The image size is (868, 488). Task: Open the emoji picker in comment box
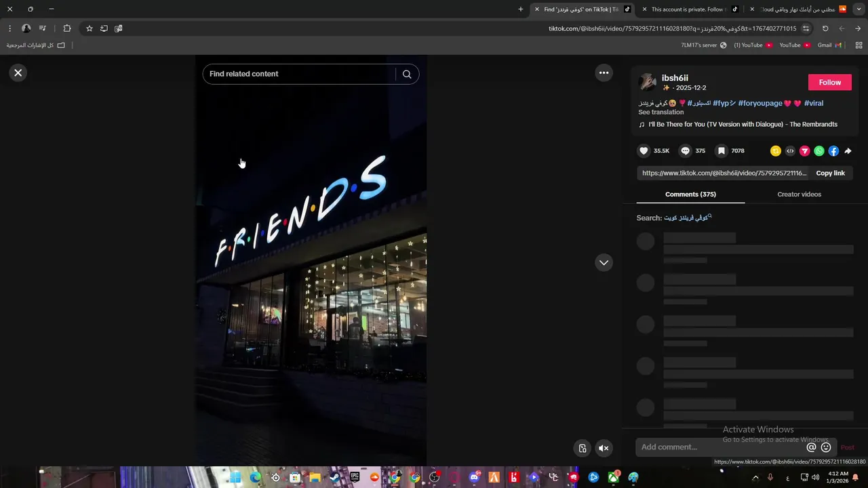pyautogui.click(x=826, y=447)
